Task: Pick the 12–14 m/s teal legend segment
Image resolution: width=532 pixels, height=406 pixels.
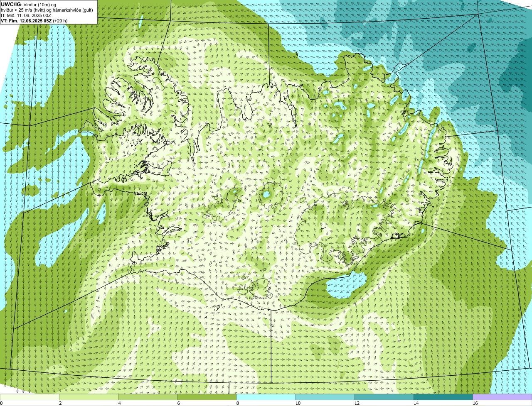Action: (x=384, y=397)
